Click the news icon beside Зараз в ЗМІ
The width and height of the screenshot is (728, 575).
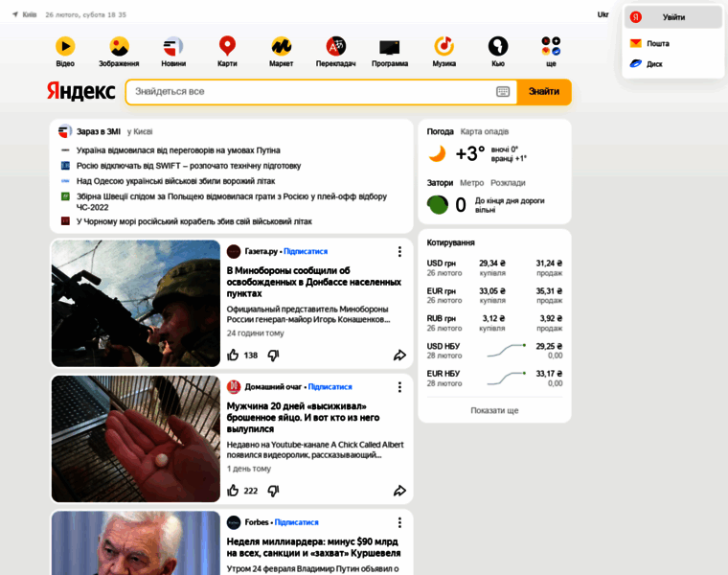[x=65, y=131]
